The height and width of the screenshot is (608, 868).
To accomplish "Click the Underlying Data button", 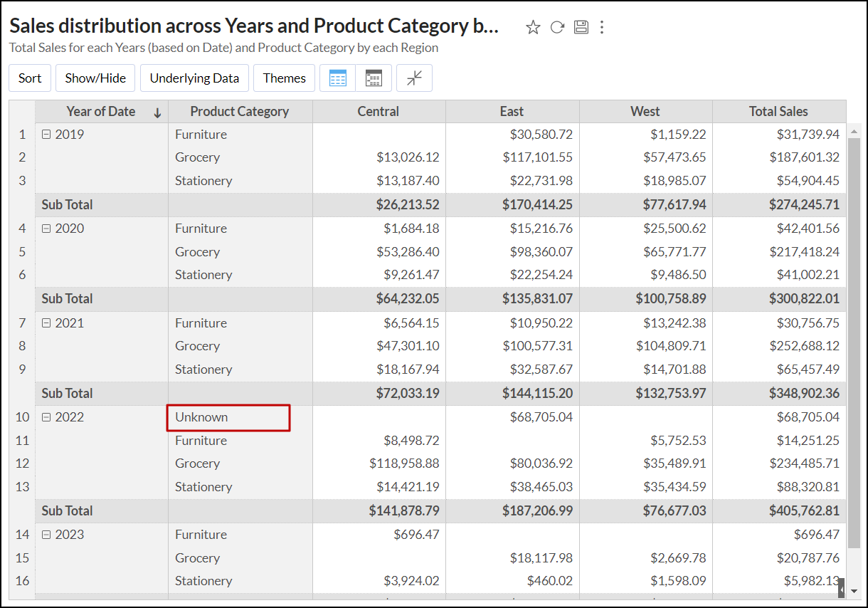I will pos(194,78).
